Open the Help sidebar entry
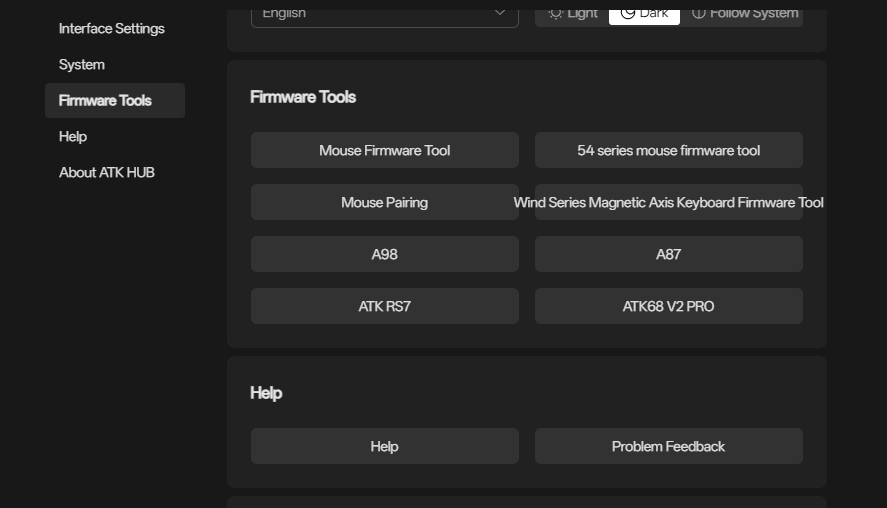 pyautogui.click(x=73, y=136)
